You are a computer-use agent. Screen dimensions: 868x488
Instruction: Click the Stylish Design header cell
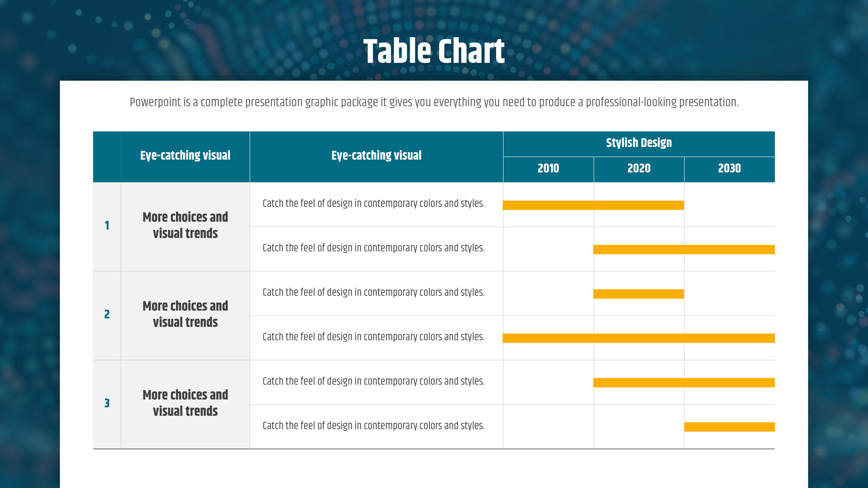(x=639, y=143)
